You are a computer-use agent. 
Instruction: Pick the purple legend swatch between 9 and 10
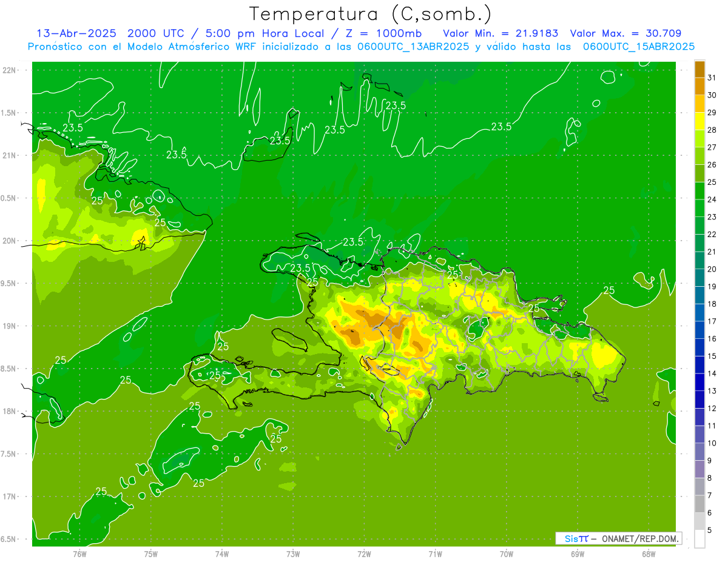699,452
